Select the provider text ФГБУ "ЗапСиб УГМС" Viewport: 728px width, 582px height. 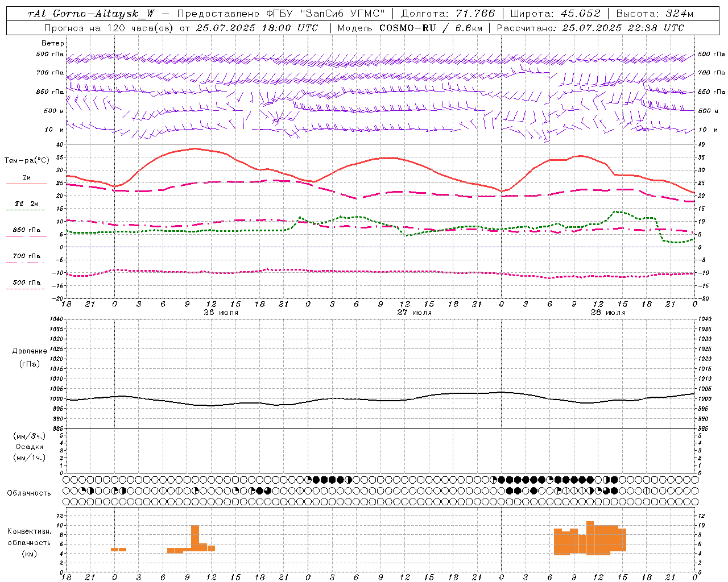[326, 14]
